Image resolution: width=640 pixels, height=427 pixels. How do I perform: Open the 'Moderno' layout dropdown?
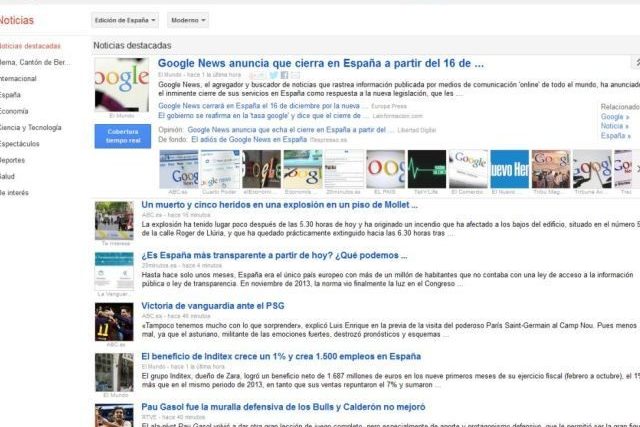coord(188,20)
